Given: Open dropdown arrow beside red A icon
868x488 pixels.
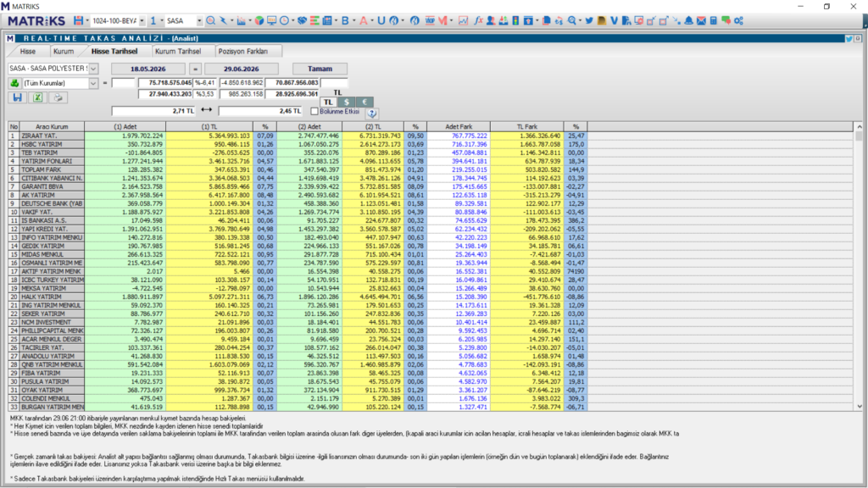Looking at the screenshot, I should coord(371,20).
